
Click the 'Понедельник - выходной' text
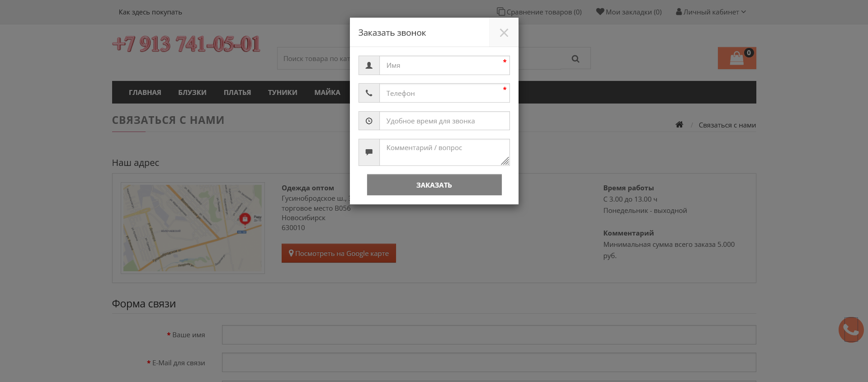pyautogui.click(x=645, y=211)
